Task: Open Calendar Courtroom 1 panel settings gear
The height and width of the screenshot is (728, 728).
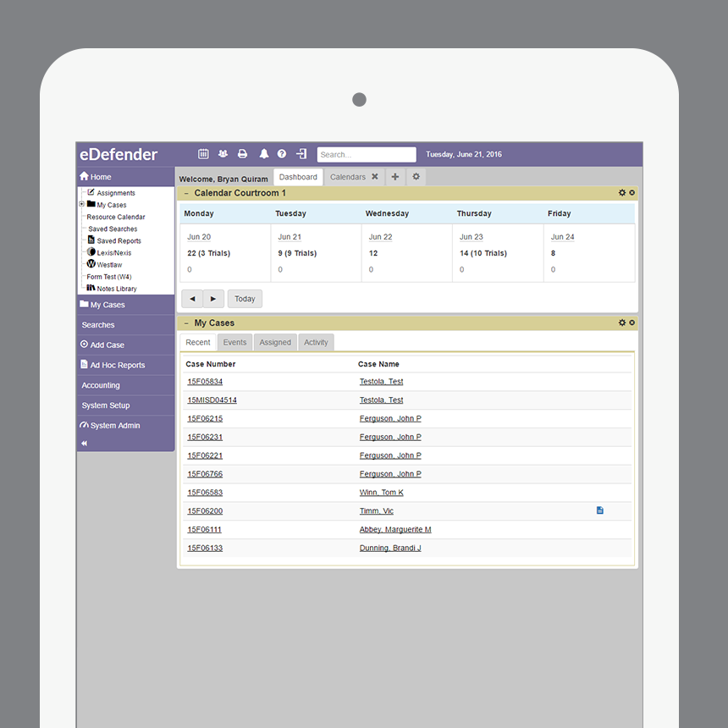Action: 622,193
